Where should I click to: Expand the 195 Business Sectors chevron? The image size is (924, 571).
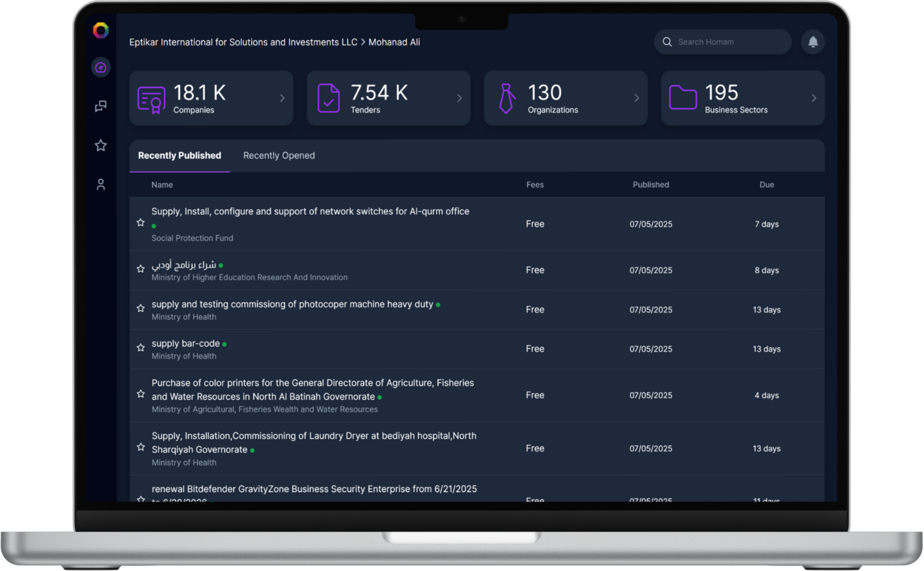click(x=814, y=98)
